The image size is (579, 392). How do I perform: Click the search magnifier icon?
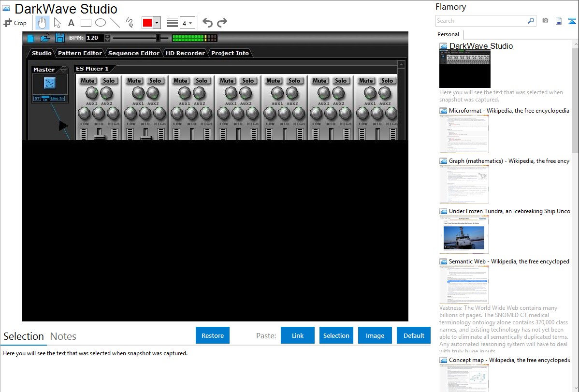(531, 21)
